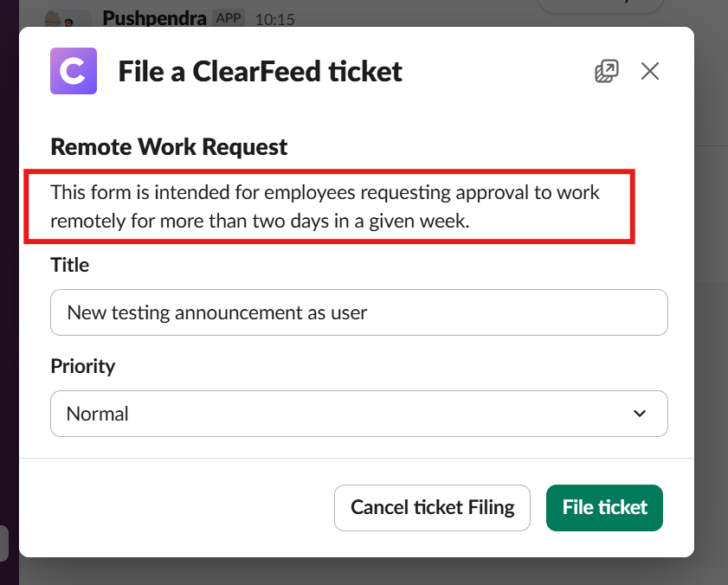
Task: Close the File a ClearFeed ticket dialog
Action: point(650,71)
